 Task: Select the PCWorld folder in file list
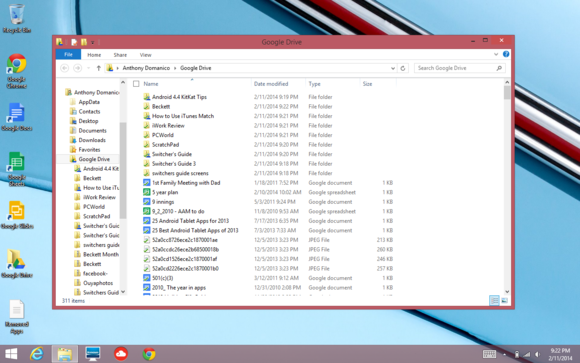[162, 135]
